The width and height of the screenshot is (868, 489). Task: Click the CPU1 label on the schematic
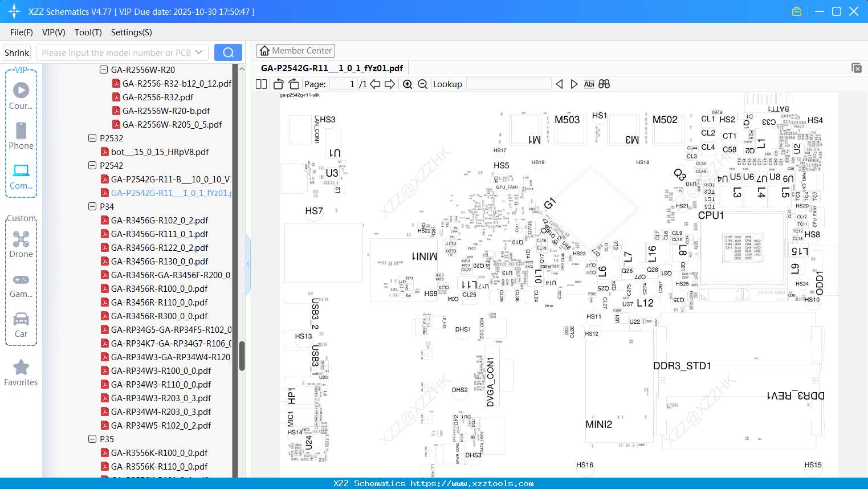(711, 215)
